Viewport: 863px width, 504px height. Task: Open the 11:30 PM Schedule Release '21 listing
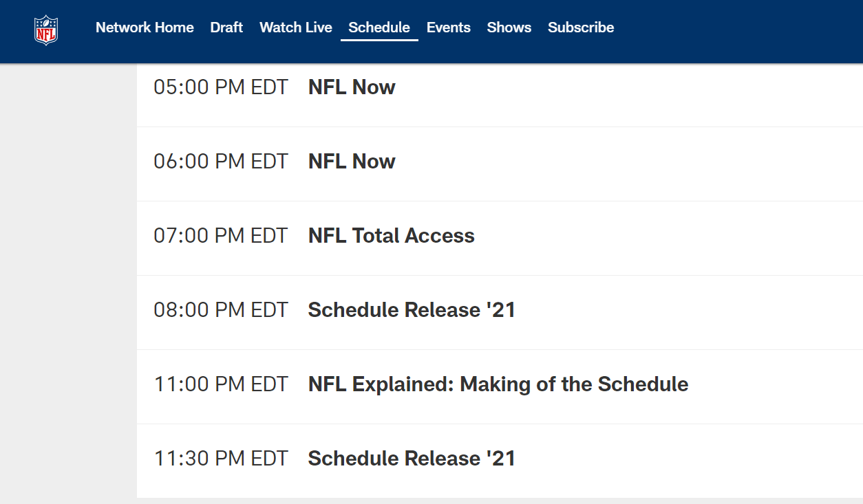412,459
